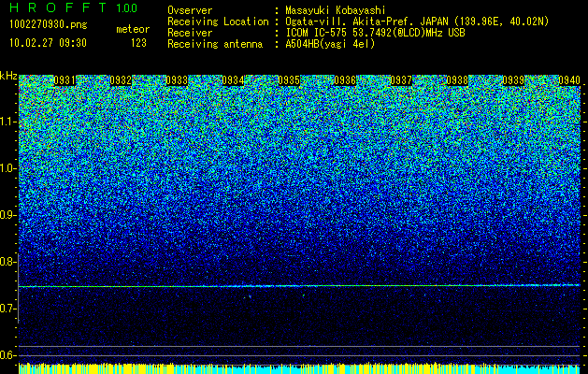Click the A504HB(yagi 4el) antenna text
Viewport: 588px width, 374px height.
point(330,44)
